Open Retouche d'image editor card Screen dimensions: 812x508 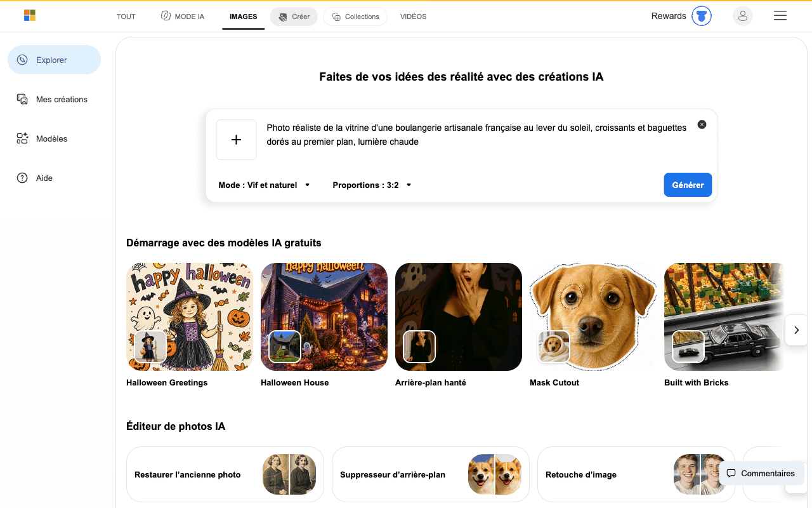pos(636,474)
